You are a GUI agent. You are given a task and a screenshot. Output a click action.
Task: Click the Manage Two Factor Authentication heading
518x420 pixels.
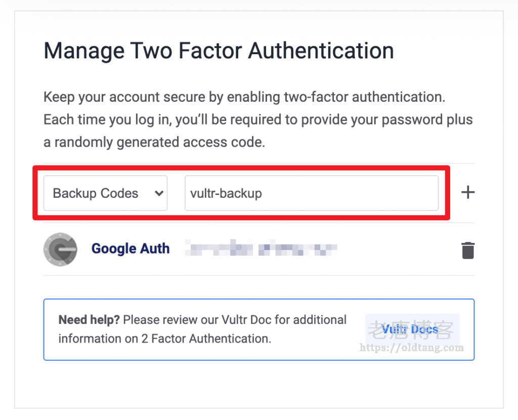[x=219, y=51]
